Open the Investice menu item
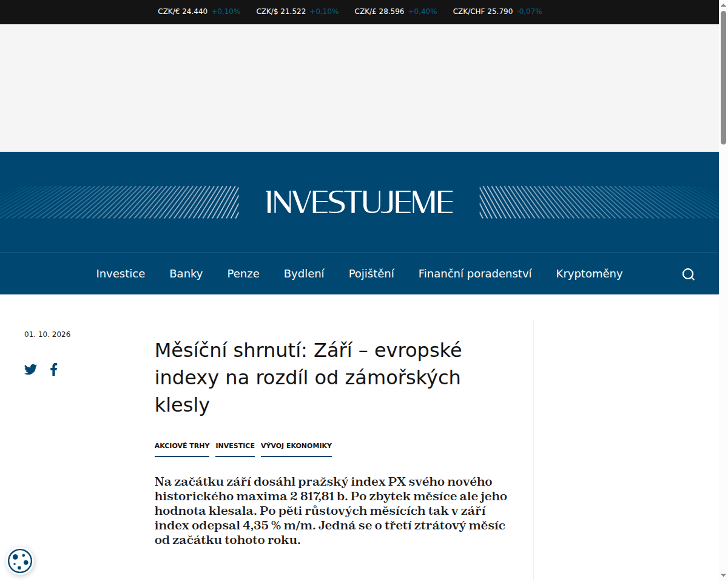This screenshot has height=581, width=728. (121, 274)
